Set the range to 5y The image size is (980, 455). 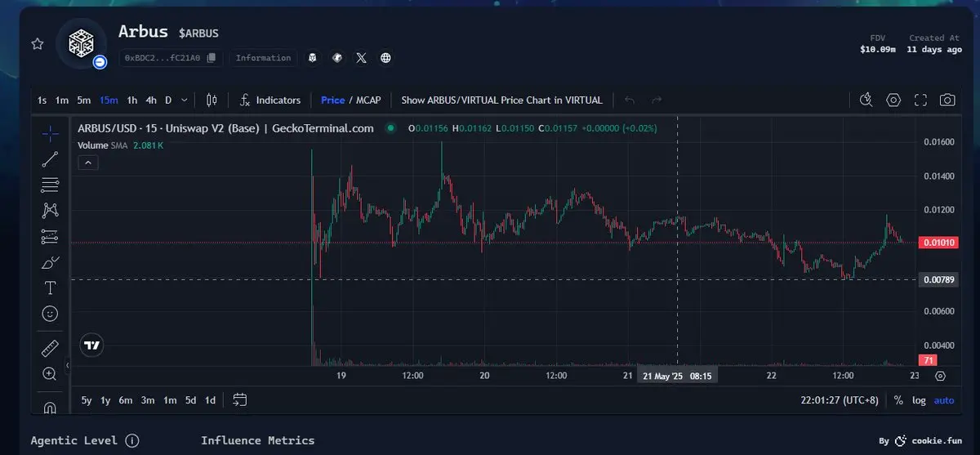(x=87, y=400)
